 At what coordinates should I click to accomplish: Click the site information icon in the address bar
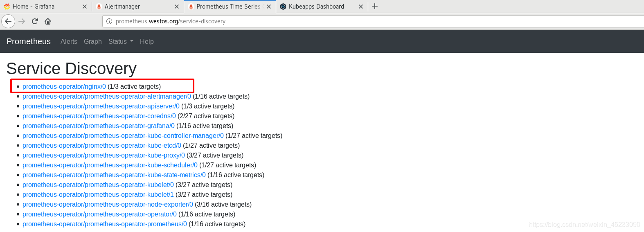(109, 21)
